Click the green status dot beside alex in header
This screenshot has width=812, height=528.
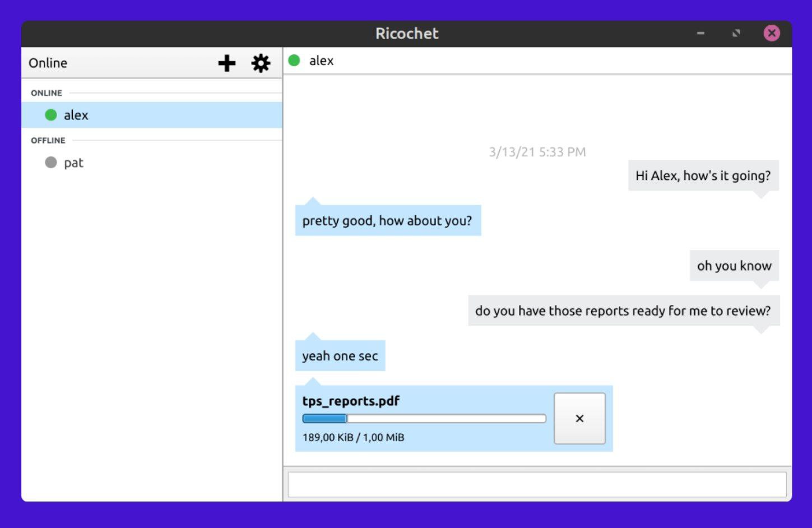coord(294,61)
